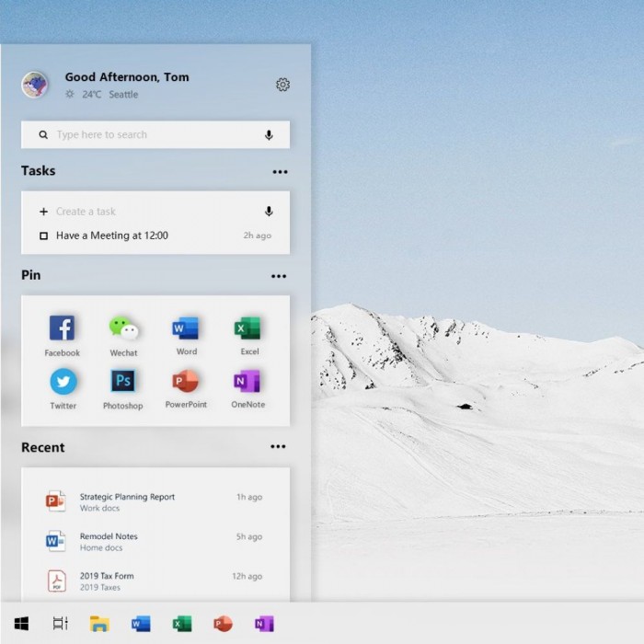The image size is (644, 644).
Task: Open the Pin section three-dot menu
Action: (279, 276)
